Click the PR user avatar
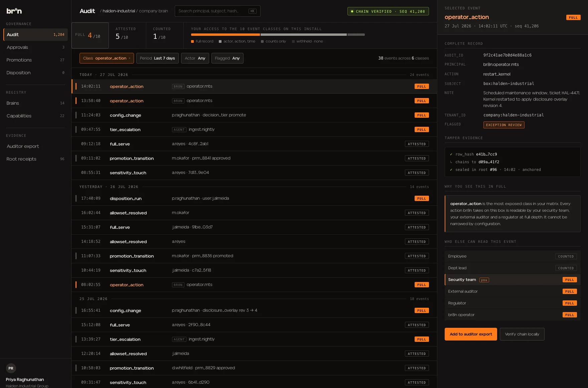This screenshot has width=588, height=388. [x=11, y=368]
